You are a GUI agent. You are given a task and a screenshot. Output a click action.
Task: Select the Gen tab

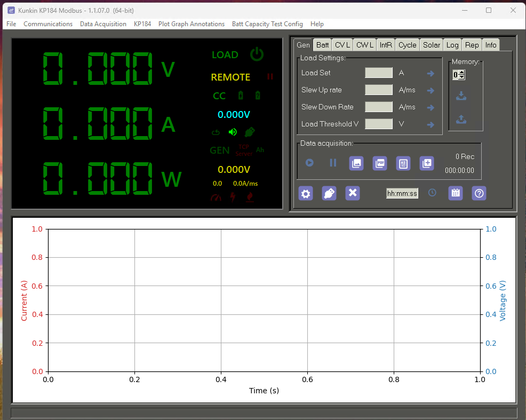click(303, 45)
